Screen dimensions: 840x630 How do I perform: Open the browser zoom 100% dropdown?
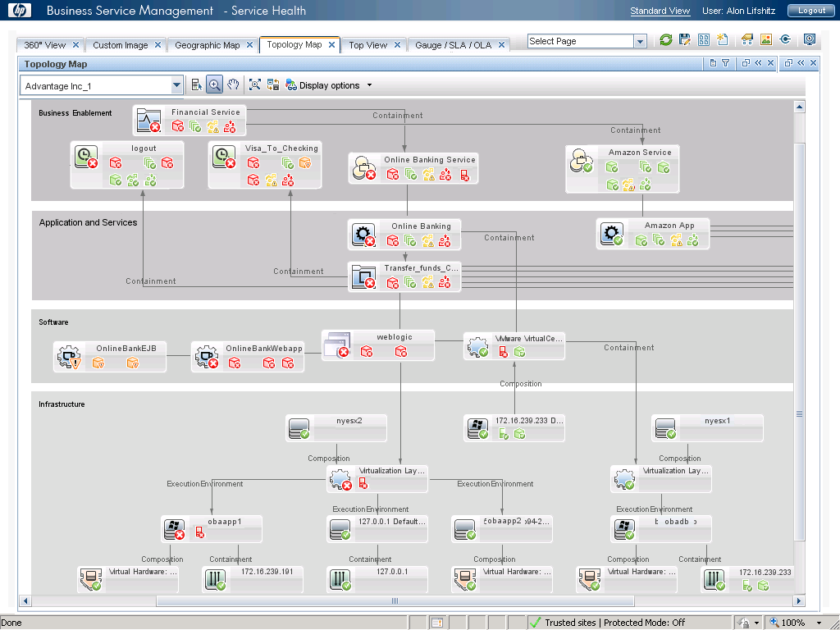tap(819, 623)
